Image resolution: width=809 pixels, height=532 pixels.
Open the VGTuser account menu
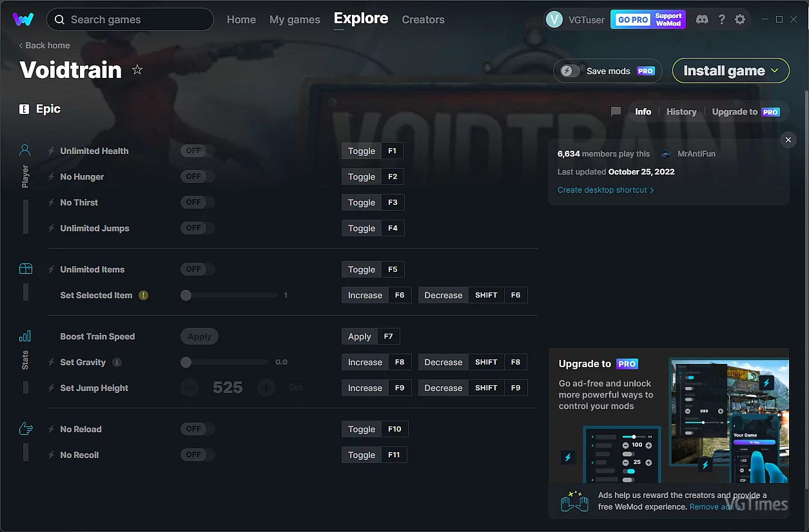[576, 19]
